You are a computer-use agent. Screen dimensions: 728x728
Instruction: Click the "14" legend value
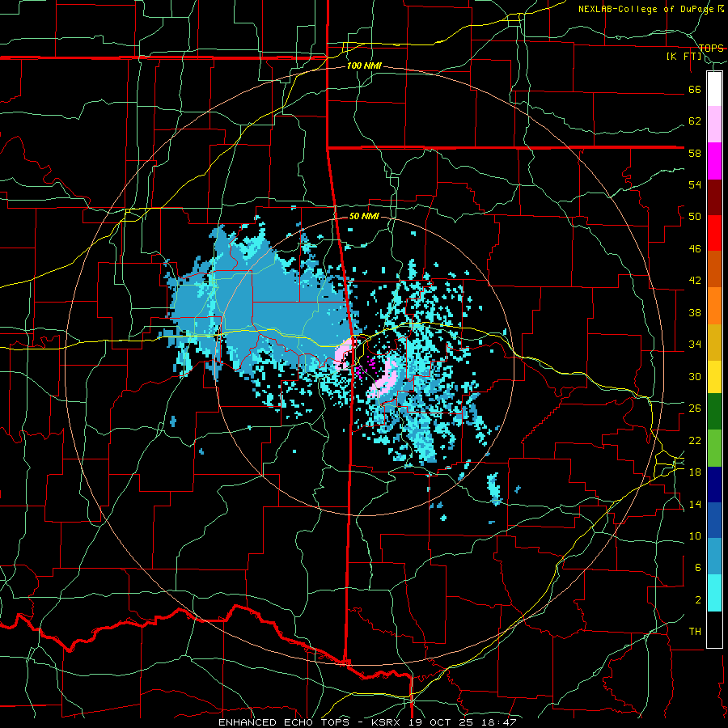point(695,504)
